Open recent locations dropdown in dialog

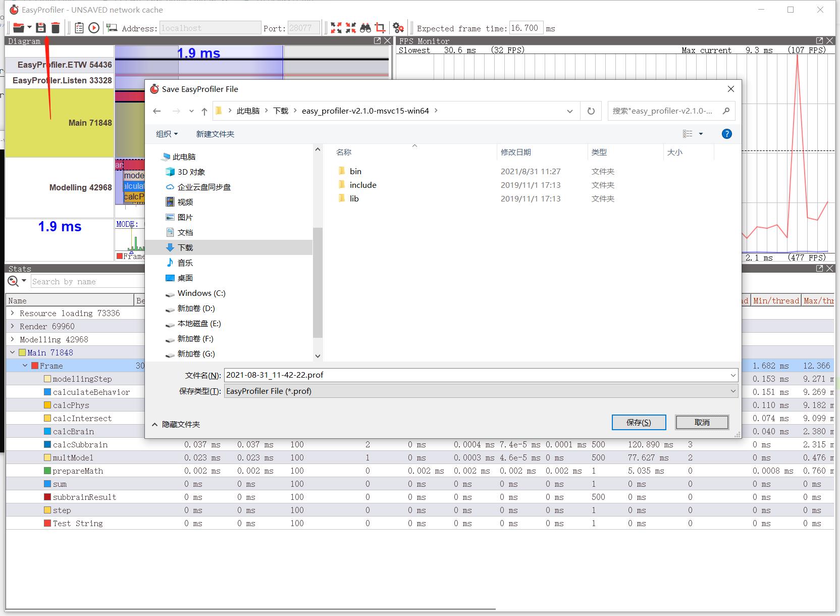tap(191, 111)
